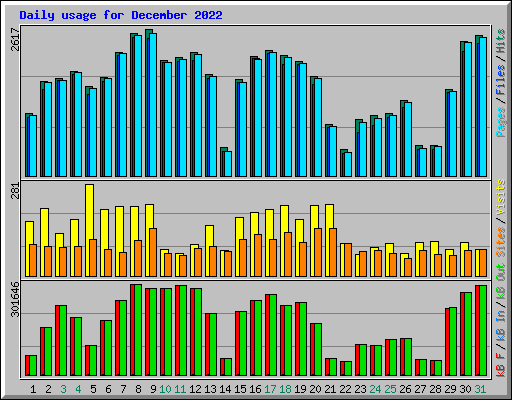Select day label 23 on the x-axis
The height and width of the screenshot is (400, 512).
[x=360, y=389]
